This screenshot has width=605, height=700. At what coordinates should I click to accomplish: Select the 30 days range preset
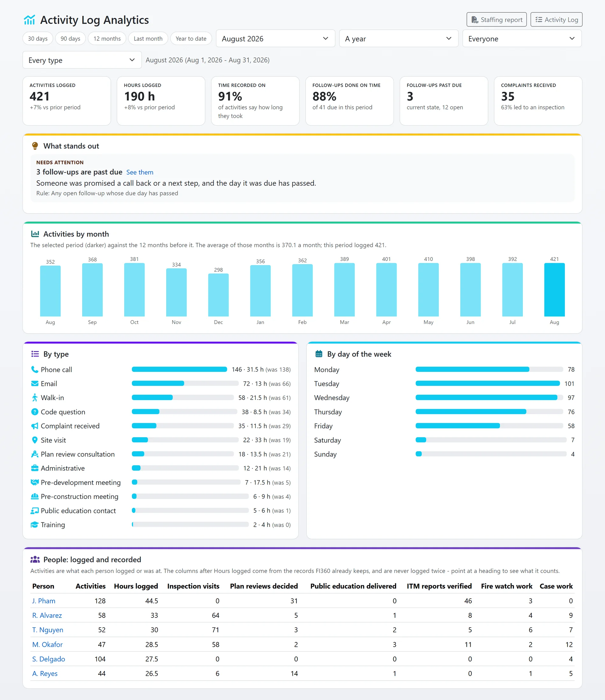[38, 39]
